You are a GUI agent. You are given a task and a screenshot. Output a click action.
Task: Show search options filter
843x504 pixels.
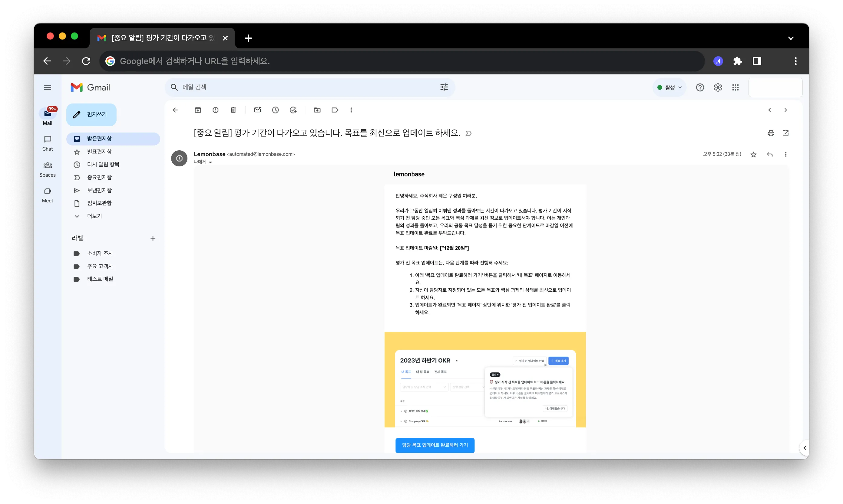(x=444, y=87)
